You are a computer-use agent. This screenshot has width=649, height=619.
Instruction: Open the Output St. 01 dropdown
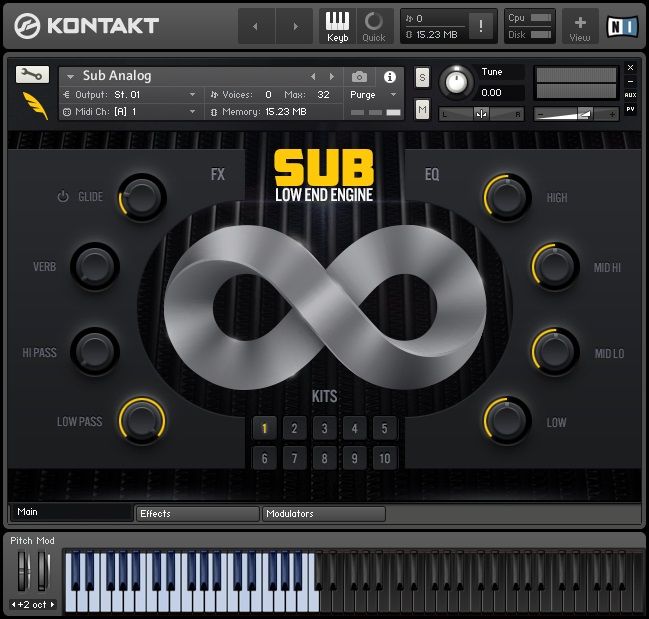coord(130,94)
